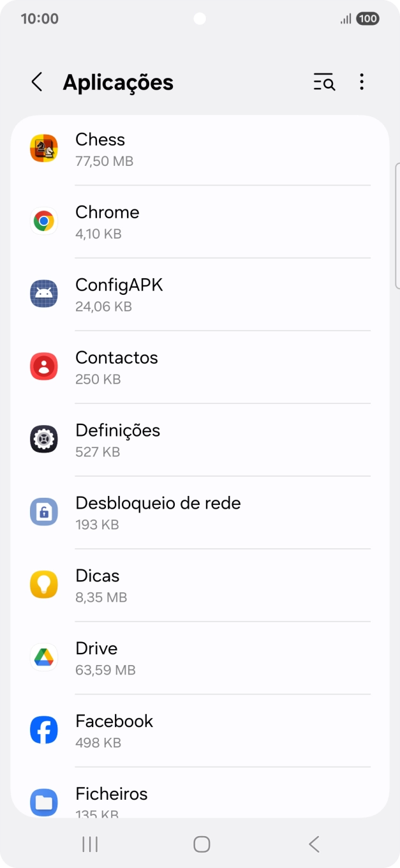
Task: Tap the Back navigation arrow
Action: [x=313, y=843]
